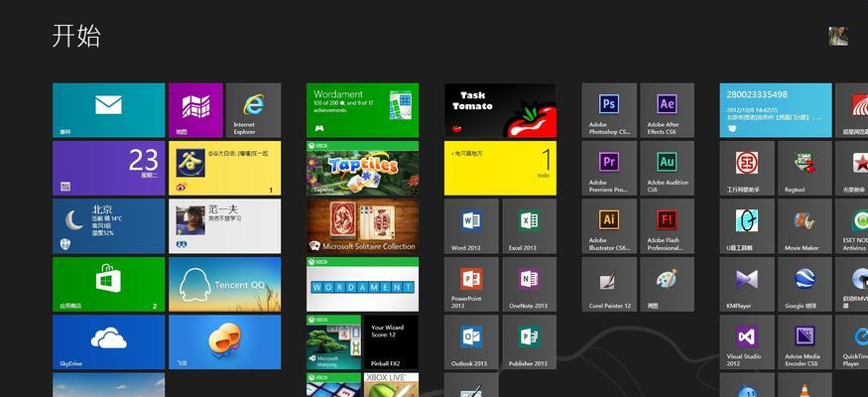The image size is (868, 397).
Task: Click the user account picture at top right
Action: click(838, 36)
